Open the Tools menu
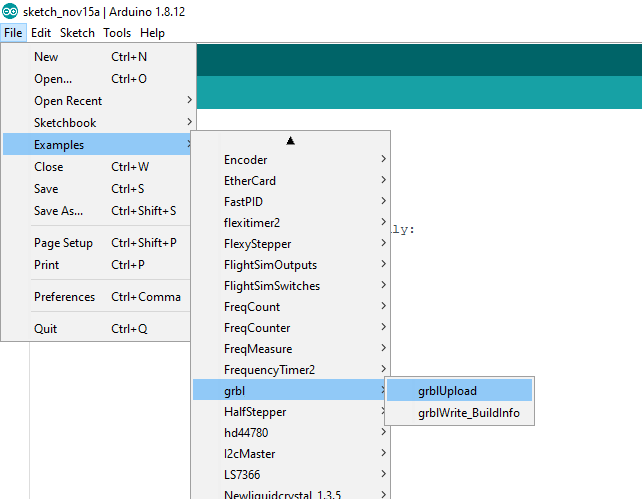642x499 pixels. 117,33
